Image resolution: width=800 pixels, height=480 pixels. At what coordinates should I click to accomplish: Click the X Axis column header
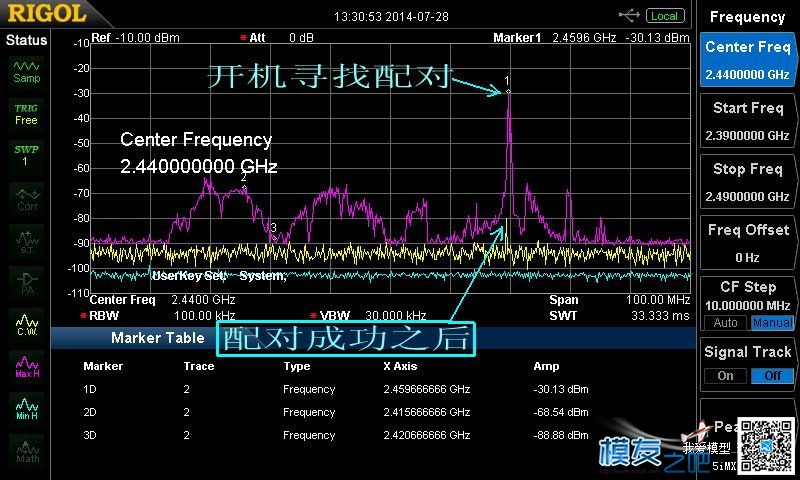click(x=400, y=366)
